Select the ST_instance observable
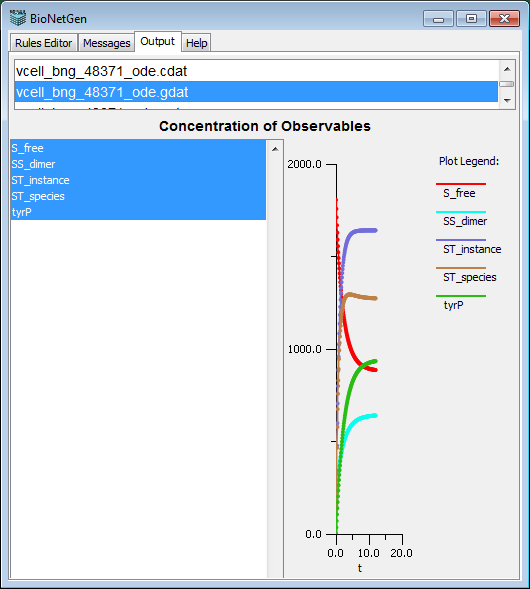 [x=139, y=180]
